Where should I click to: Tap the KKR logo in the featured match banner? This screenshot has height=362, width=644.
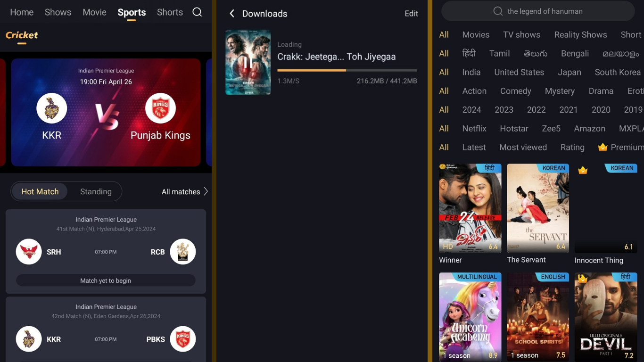click(51, 108)
